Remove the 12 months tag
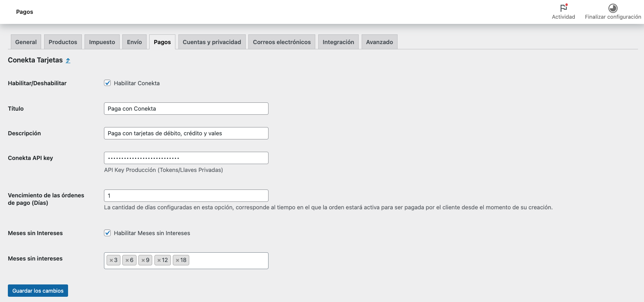 [x=159, y=261]
